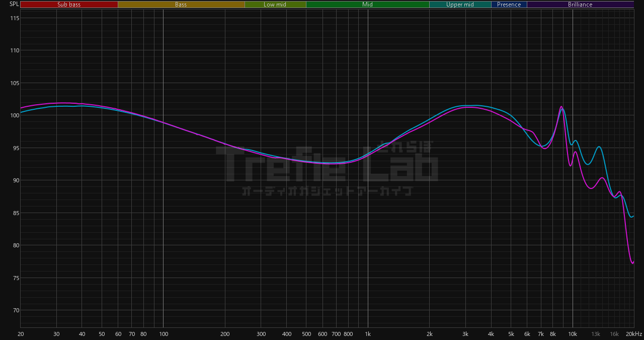This screenshot has width=644, height=340.
Task: Click the cyan curve's peak near 13k
Action: pyautogui.click(x=599, y=147)
